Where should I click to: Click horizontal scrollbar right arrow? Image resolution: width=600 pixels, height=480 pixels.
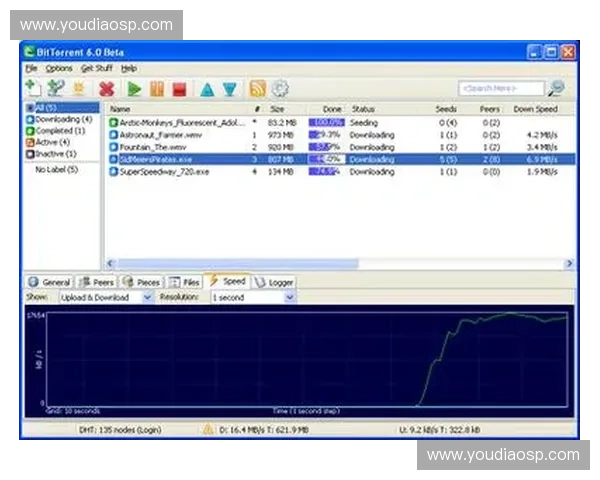click(569, 263)
